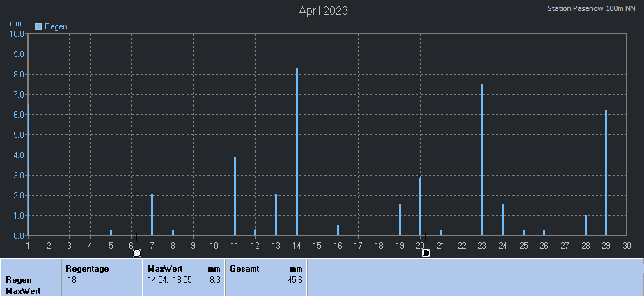The height and width of the screenshot is (296, 644).
Task: Click the 'Regen' legend label
Action: tap(56, 26)
